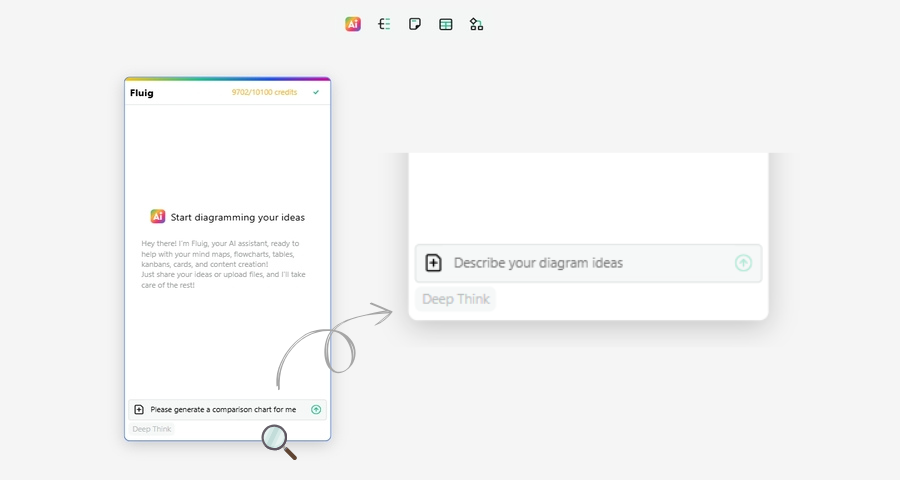Click the upload file icon in enlarged preview
Viewport: 900px width, 480px height.
[x=433, y=263]
